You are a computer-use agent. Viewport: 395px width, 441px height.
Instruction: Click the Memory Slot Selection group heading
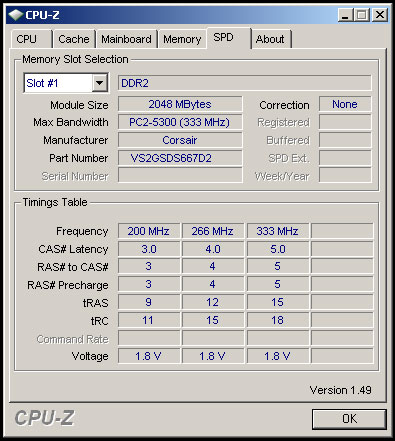(x=75, y=59)
